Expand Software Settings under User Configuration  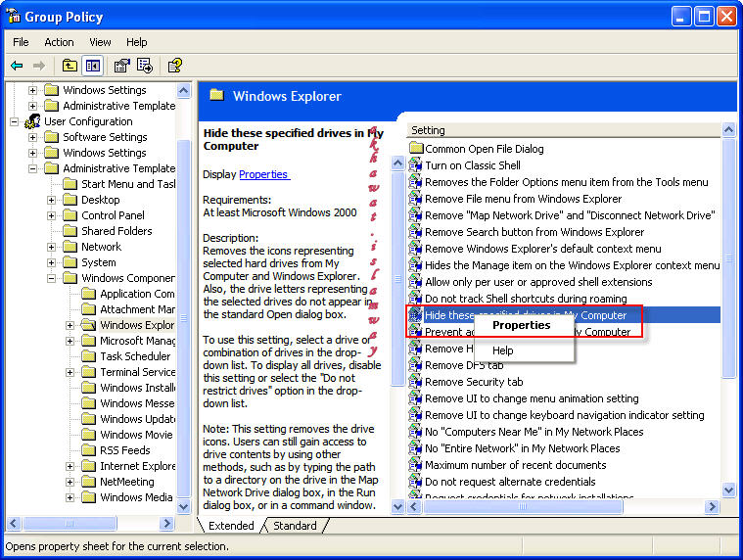[32, 137]
